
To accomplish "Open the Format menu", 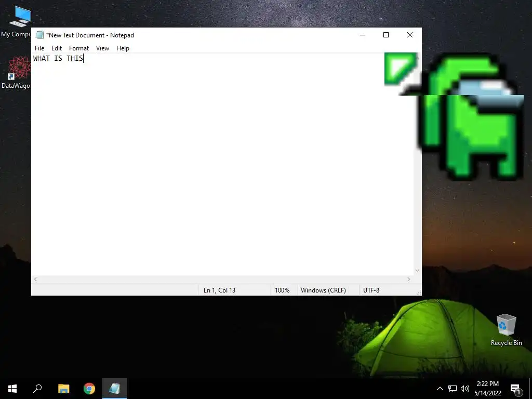I will [79, 48].
